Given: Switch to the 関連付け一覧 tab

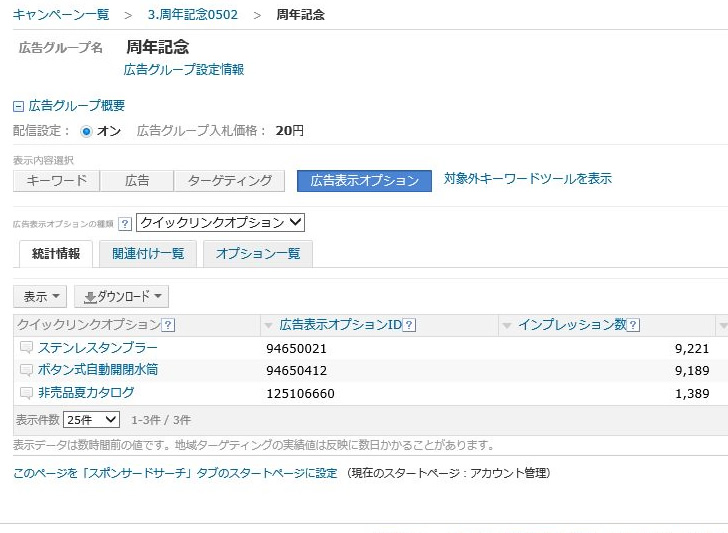Looking at the screenshot, I should (148, 254).
